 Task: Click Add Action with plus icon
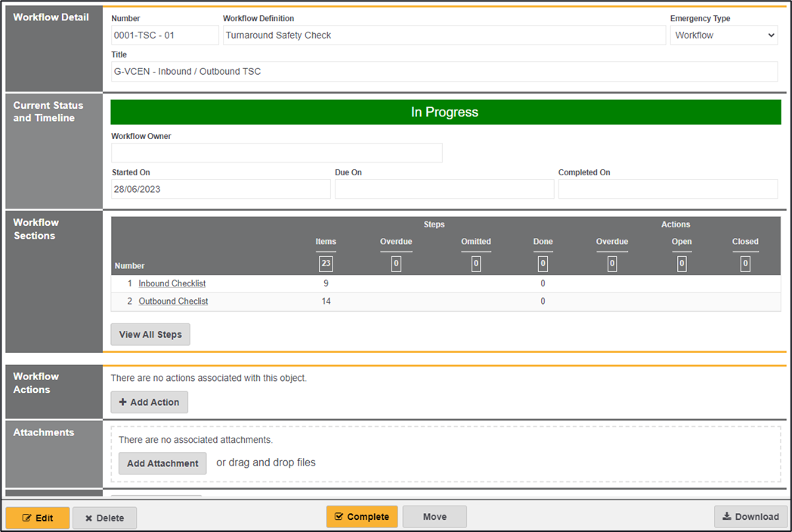pos(149,402)
